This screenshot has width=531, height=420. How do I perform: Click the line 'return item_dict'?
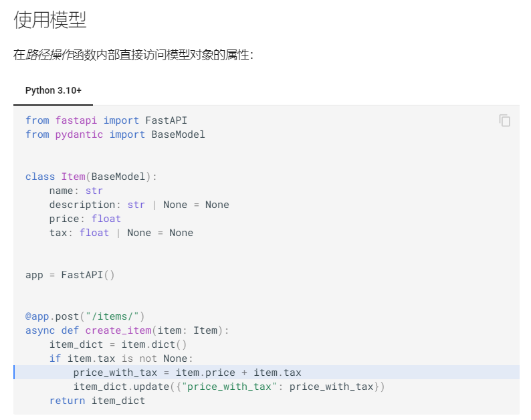[97, 401]
